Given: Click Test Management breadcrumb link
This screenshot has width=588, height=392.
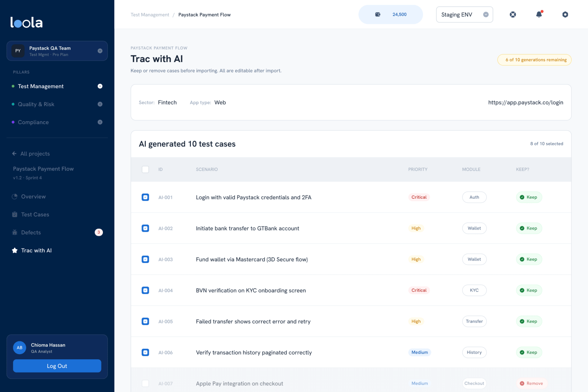Looking at the screenshot, I should [x=150, y=15].
